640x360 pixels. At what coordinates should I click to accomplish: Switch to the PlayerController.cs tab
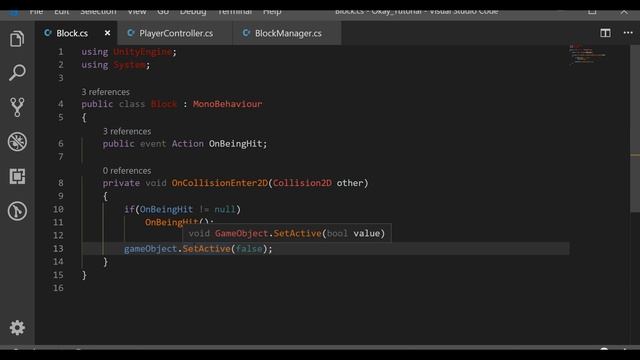pos(176,33)
